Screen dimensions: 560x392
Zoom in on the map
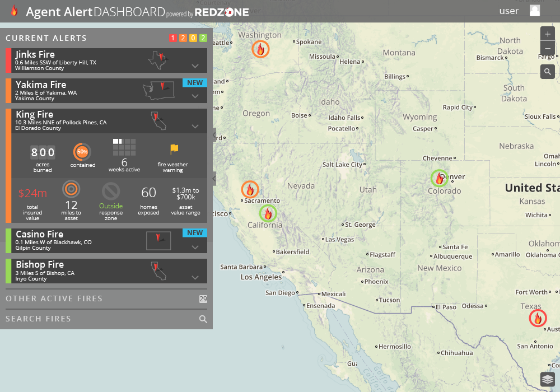(x=548, y=34)
